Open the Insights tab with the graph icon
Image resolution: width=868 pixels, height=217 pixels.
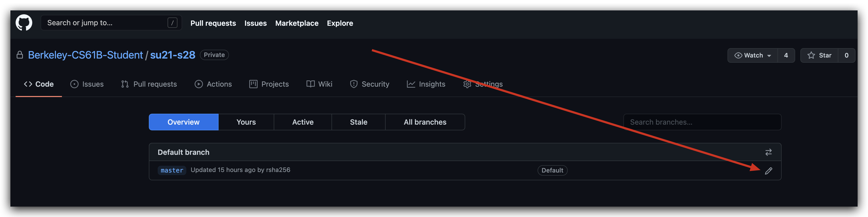(x=426, y=84)
